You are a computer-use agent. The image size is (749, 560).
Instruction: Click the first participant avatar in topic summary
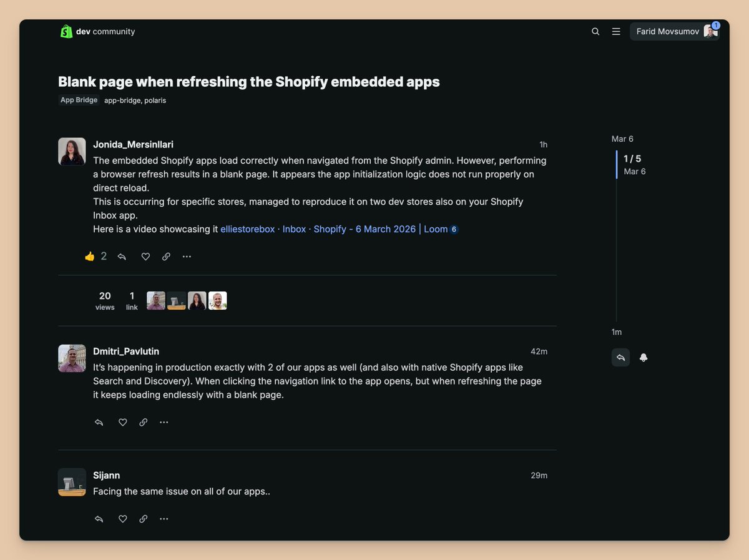pos(156,301)
